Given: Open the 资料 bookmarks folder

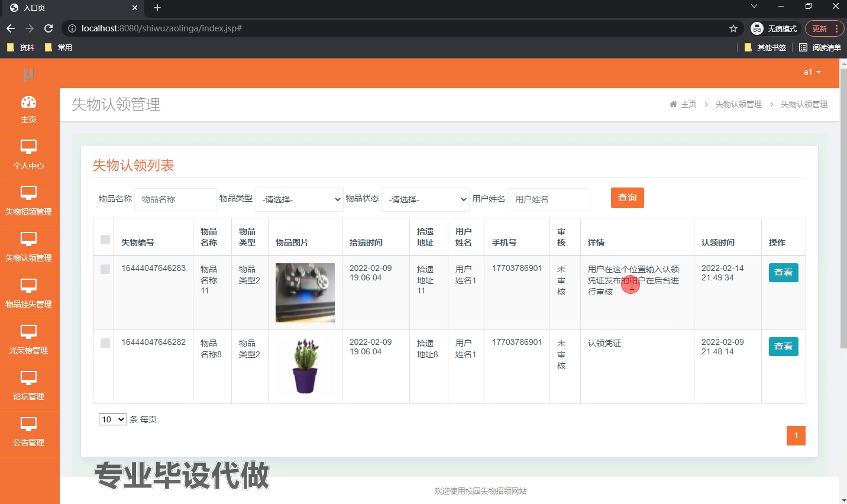Looking at the screenshot, I should coord(21,47).
